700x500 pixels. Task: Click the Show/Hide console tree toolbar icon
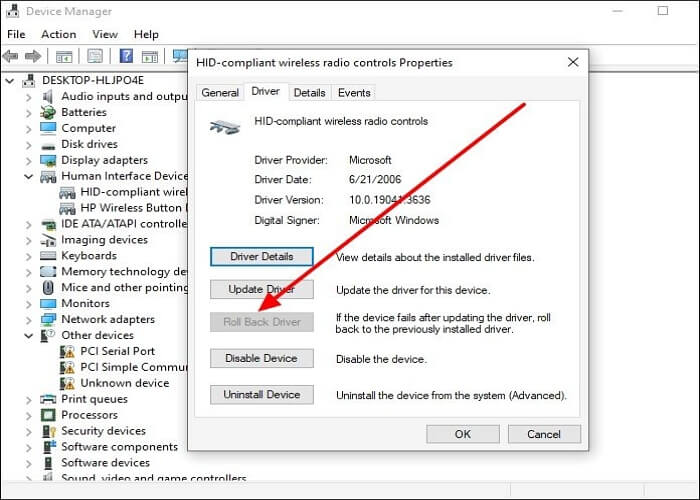point(64,57)
